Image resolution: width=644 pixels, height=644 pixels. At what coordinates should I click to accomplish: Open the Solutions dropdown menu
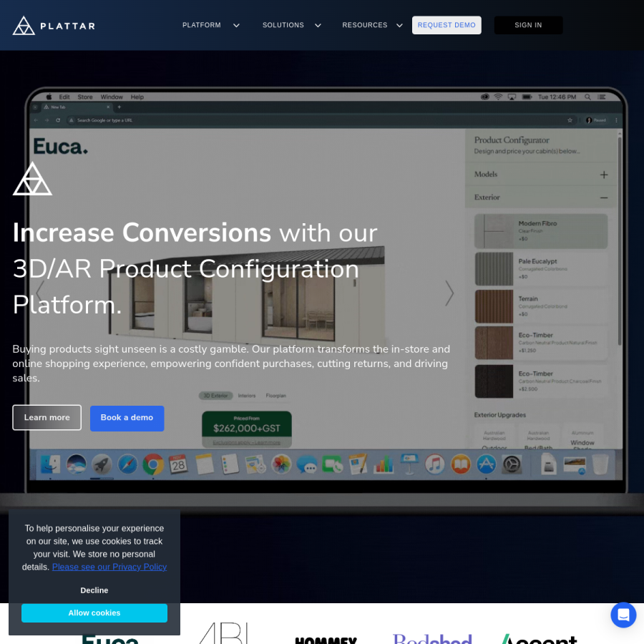tap(292, 25)
